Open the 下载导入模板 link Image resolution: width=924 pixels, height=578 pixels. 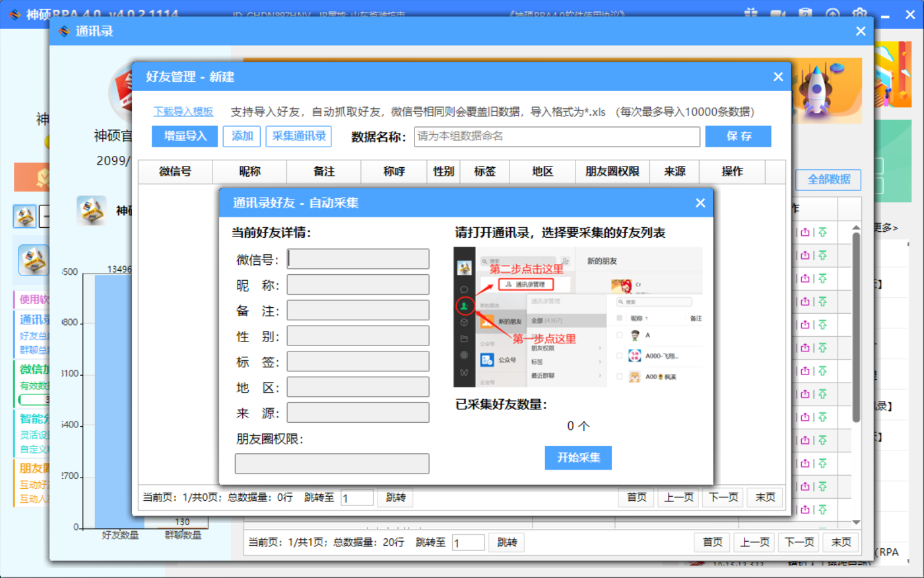pyautogui.click(x=183, y=112)
